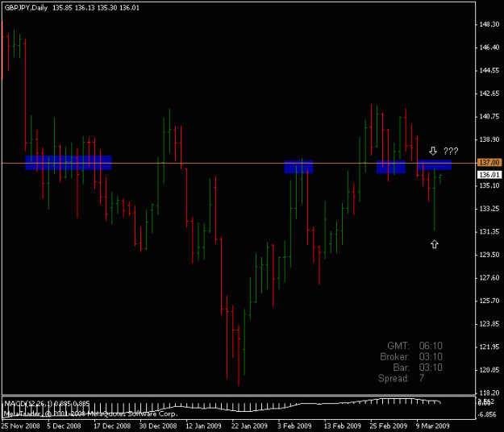Click the 5 Dec 2008 date label
Screen dimensions: 504x432
tap(64, 426)
